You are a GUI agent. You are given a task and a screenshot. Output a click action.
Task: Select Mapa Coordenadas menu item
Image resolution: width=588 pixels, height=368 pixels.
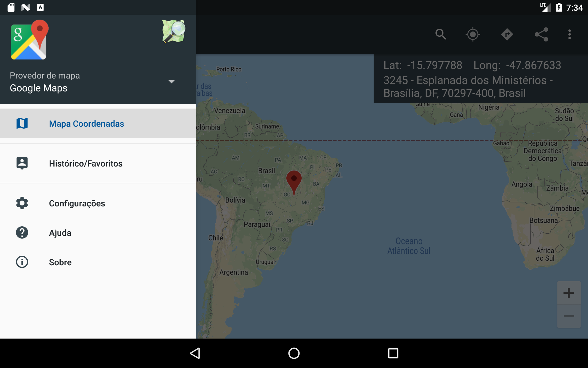click(98, 123)
